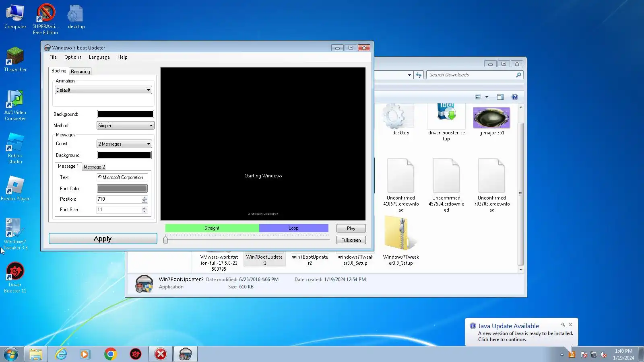
Task: Switch to Windows 7 Boot Updater taskbar button
Action: pos(186,354)
